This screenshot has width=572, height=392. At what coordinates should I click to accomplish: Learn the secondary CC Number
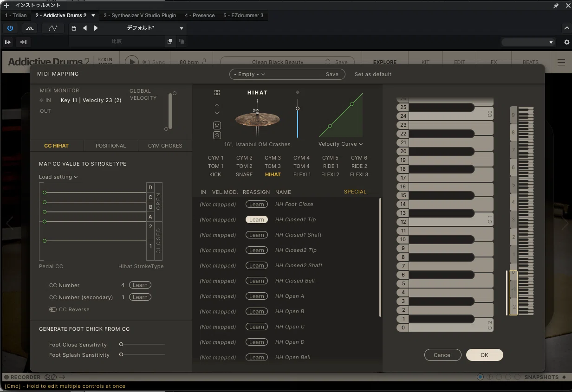(x=140, y=297)
